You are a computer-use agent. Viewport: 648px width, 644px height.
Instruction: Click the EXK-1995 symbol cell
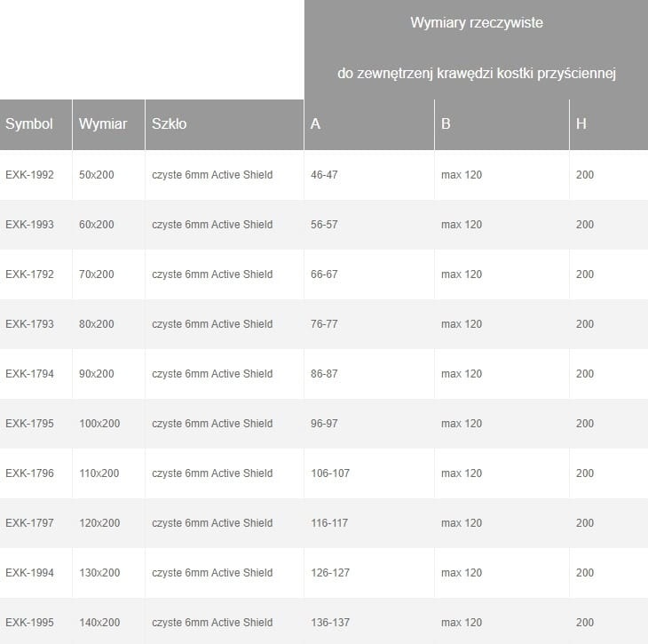(29, 623)
